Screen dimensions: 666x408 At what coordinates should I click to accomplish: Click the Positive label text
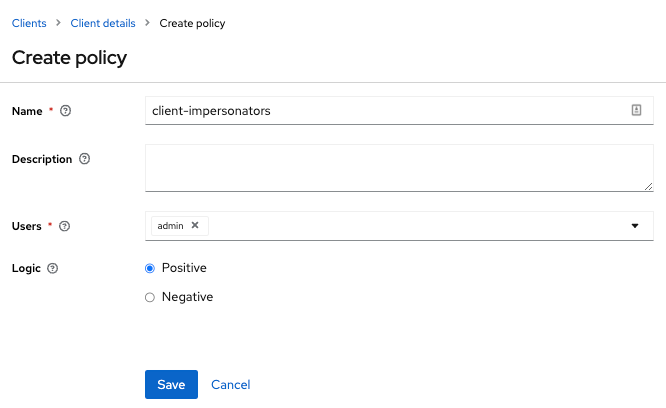pos(184,268)
